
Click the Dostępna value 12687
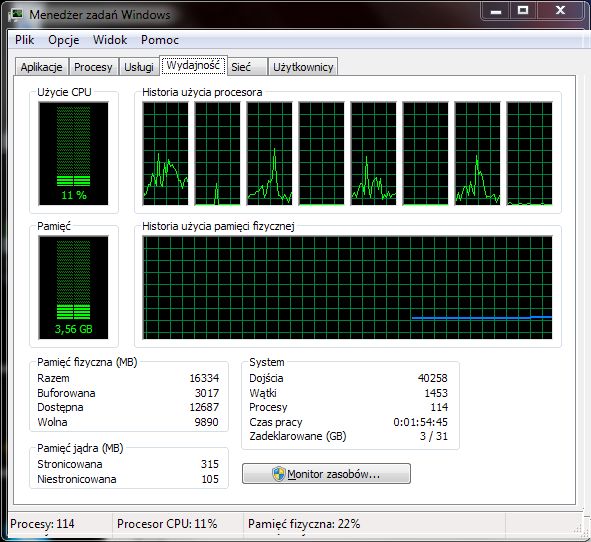204,407
